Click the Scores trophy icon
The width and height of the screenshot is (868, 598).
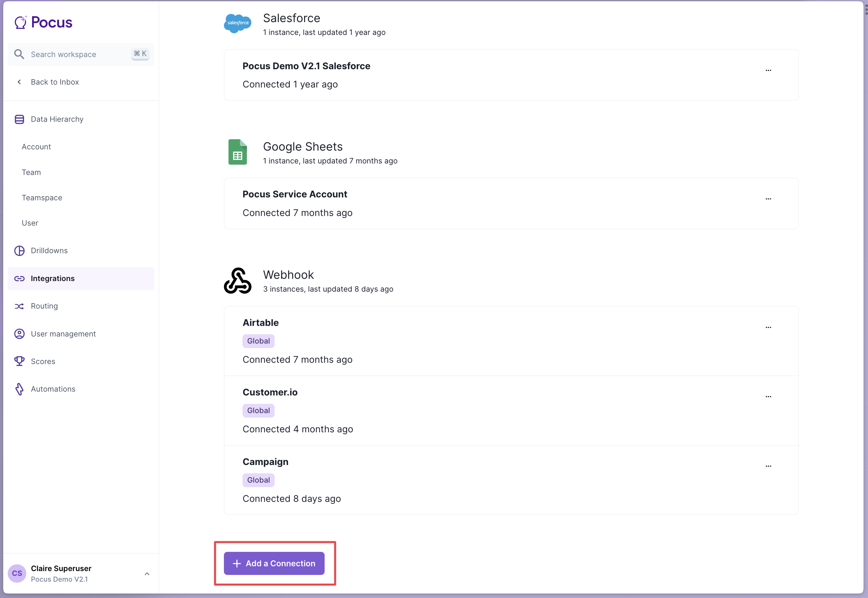pos(20,361)
